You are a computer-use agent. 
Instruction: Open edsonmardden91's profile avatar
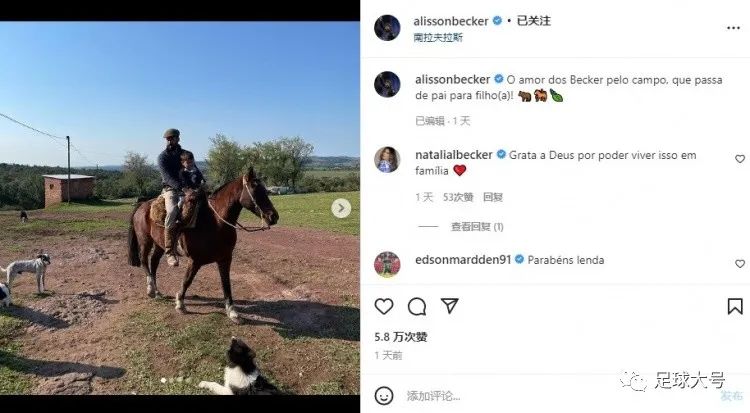(387, 264)
